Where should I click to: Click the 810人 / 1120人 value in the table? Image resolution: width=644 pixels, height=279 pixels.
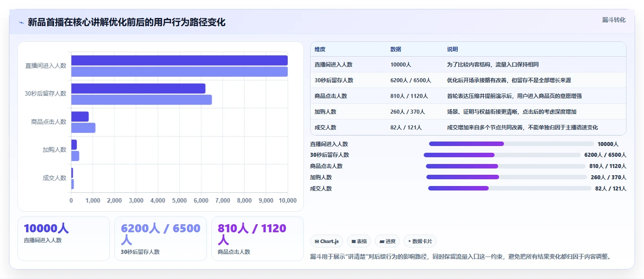click(409, 96)
